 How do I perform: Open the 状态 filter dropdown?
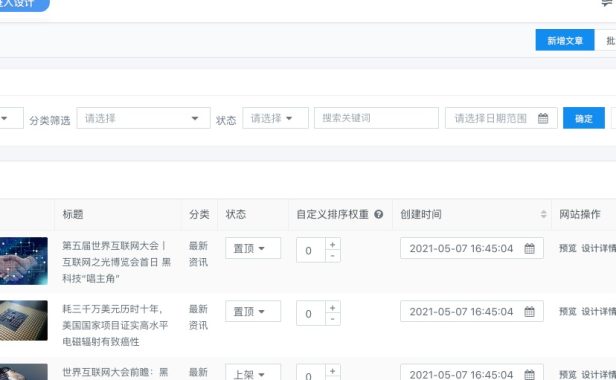coord(275,118)
